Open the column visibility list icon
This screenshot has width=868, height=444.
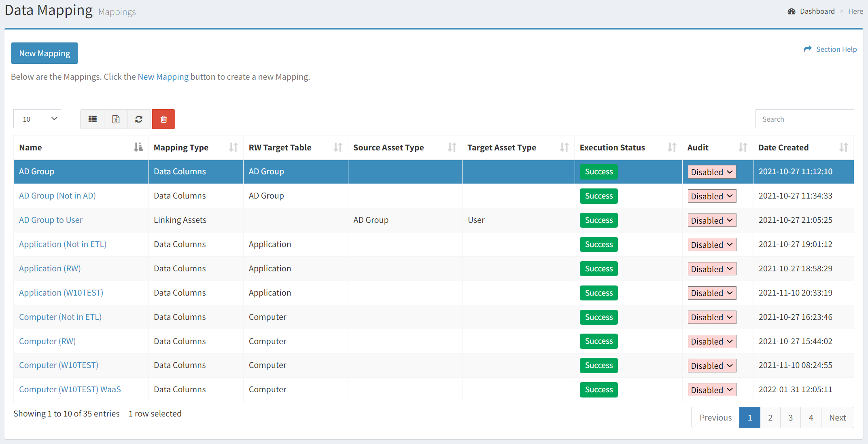tap(92, 119)
